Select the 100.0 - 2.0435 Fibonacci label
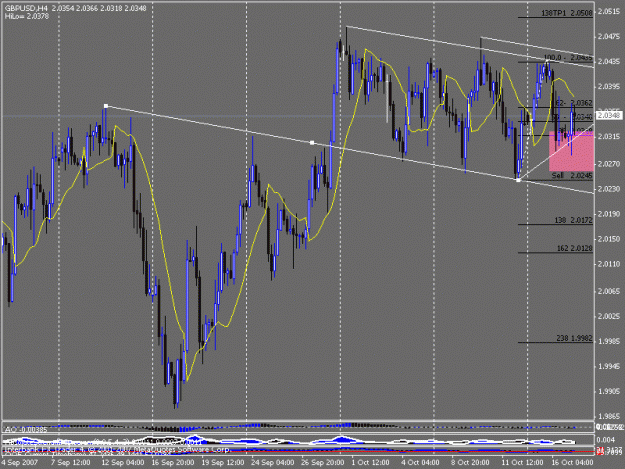Screen dimensions: 625x469 pyautogui.click(x=568, y=58)
